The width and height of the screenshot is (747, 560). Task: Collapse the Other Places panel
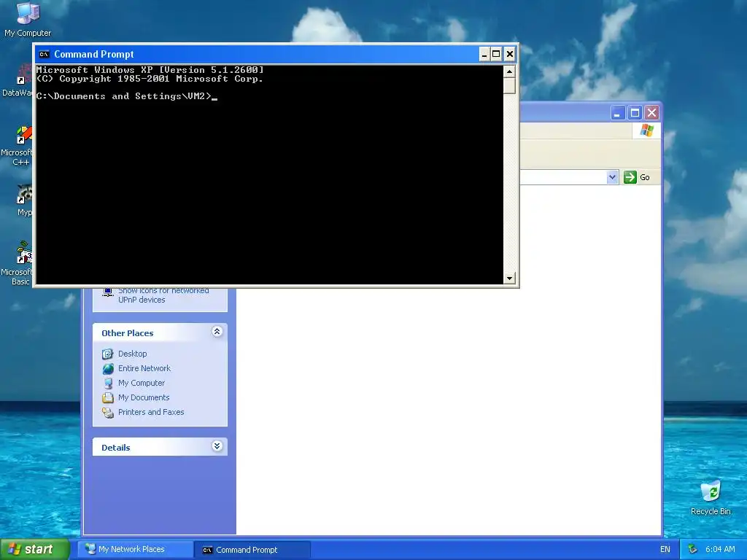click(217, 332)
